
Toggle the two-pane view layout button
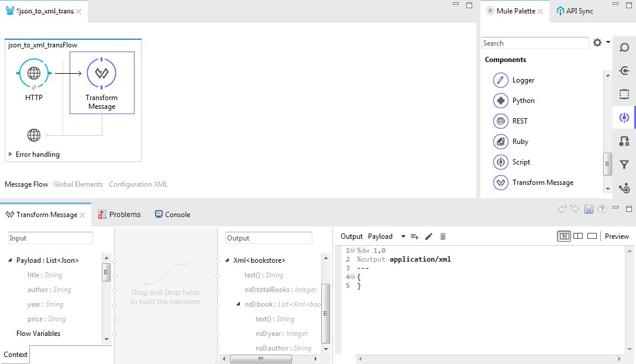(x=578, y=236)
